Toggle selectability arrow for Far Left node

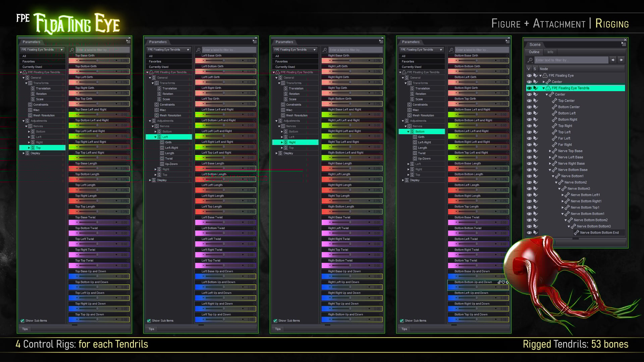click(x=535, y=138)
